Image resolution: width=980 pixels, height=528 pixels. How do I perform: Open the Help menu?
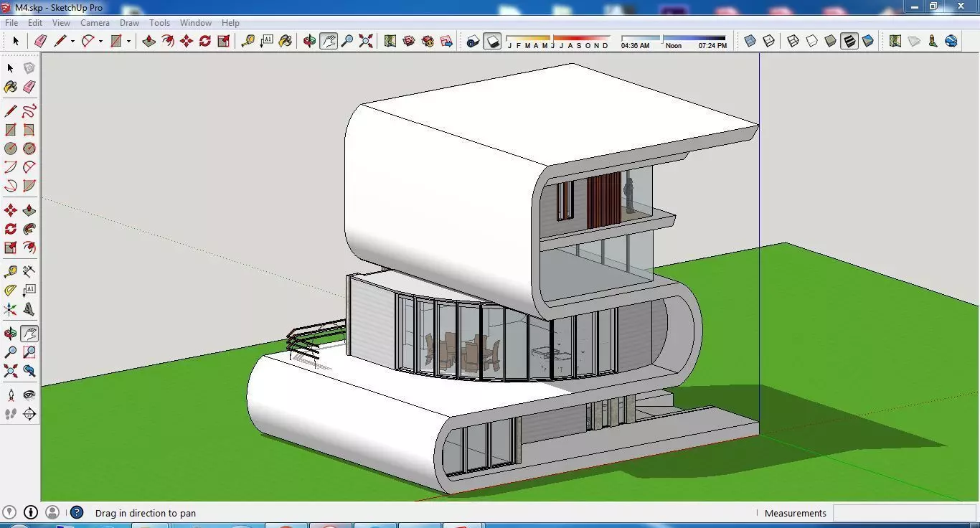coord(230,23)
